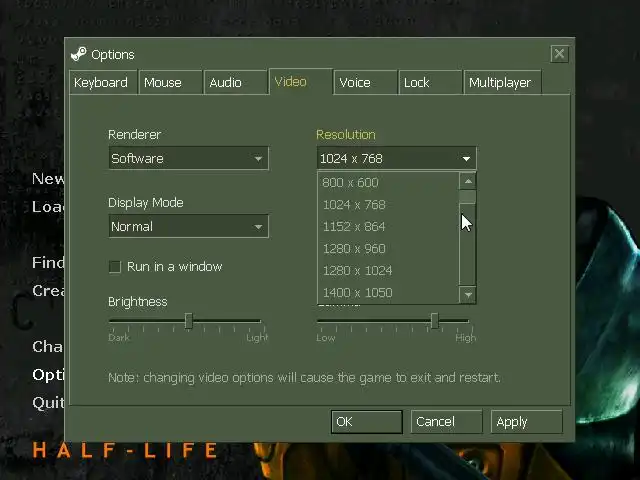Open the Voice tab
640x480 pixels.
(x=365, y=82)
